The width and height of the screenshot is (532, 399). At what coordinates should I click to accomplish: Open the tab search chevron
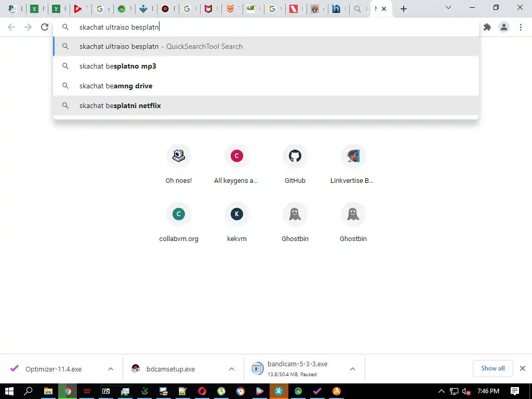coord(448,7)
